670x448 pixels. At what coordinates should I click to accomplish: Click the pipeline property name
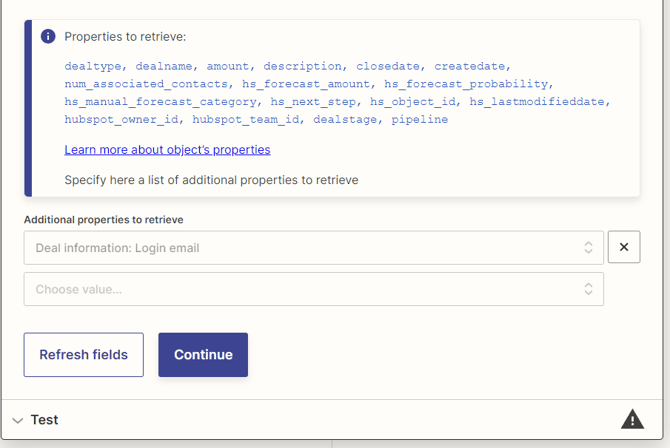click(x=420, y=120)
